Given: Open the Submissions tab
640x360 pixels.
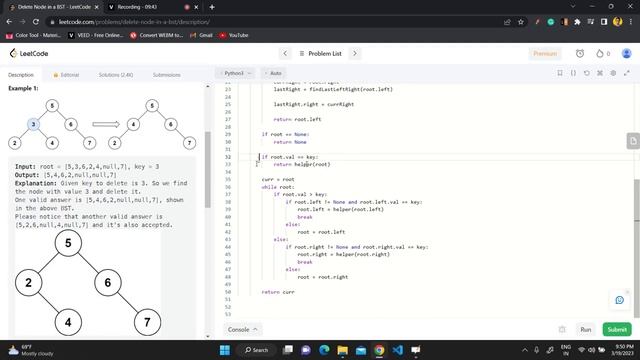Looking at the screenshot, I should 167,75.
